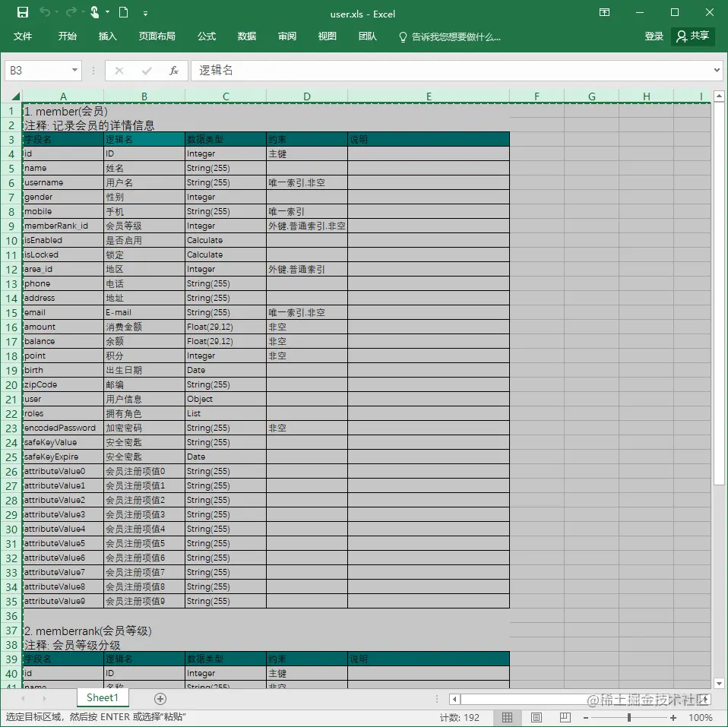Screen dimensions: 728x727
Task: Save the workbook with the floppy icon
Action: [x=22, y=12]
